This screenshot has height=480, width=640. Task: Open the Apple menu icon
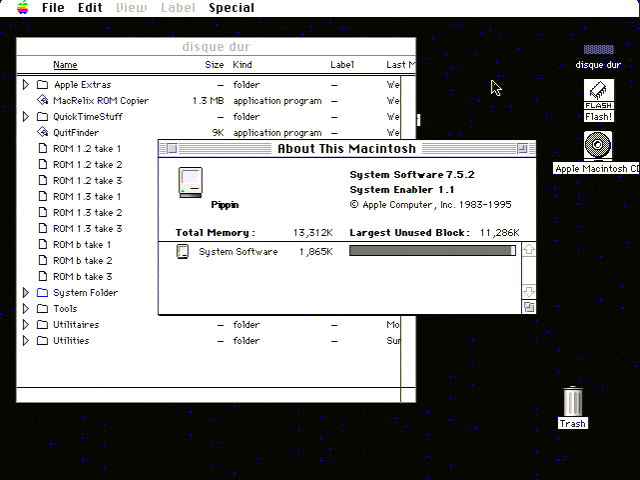[23, 7]
